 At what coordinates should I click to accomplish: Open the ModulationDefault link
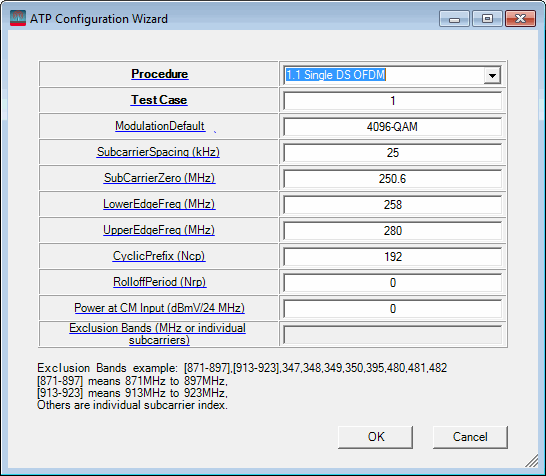160,126
